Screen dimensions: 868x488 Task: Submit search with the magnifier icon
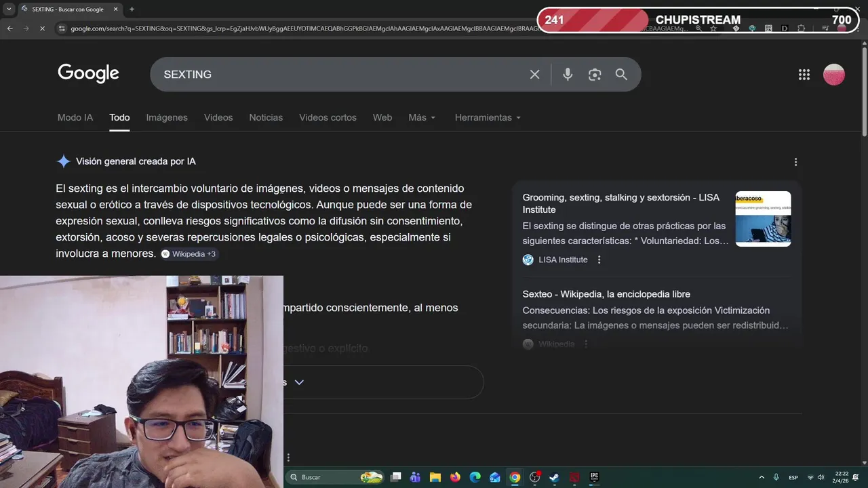pos(621,75)
